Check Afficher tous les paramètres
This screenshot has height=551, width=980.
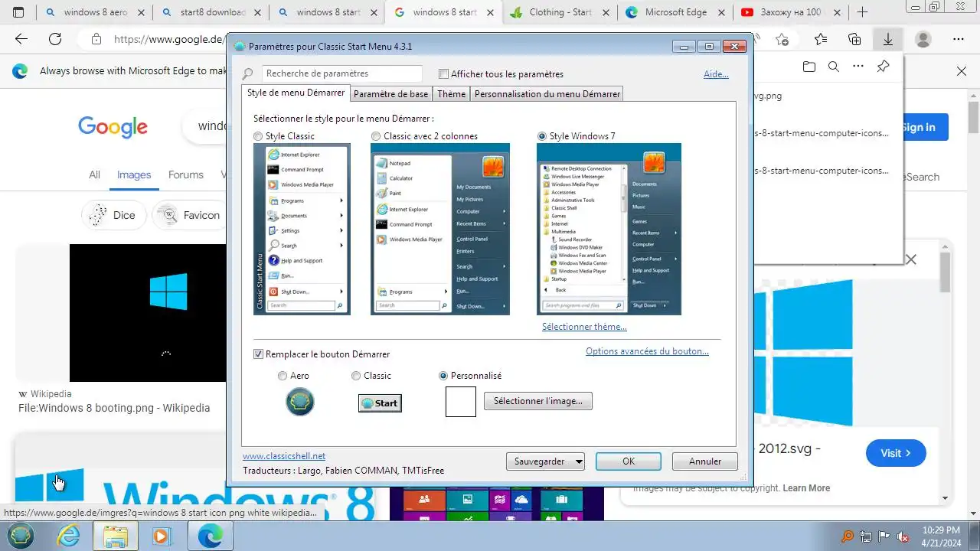click(x=443, y=74)
